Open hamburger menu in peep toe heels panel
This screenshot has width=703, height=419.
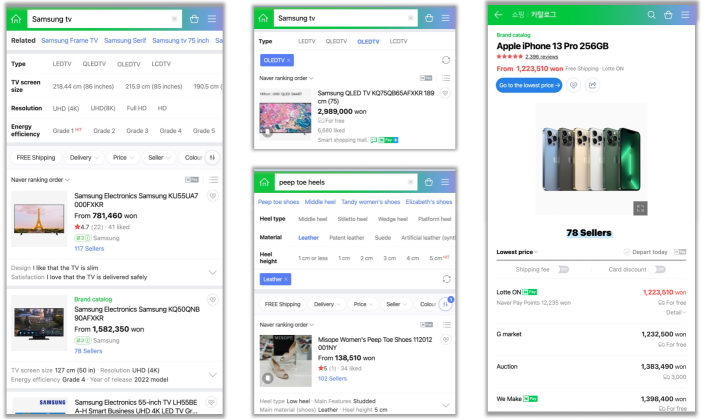445,182
